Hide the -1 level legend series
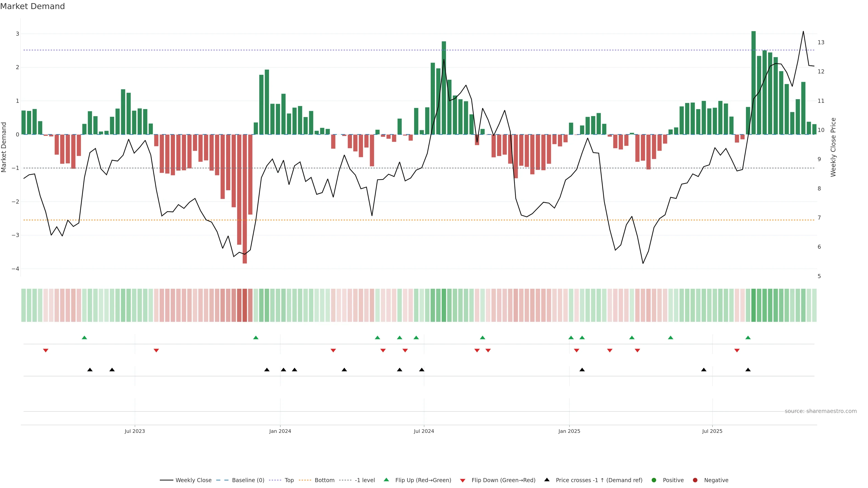 [x=365, y=480]
